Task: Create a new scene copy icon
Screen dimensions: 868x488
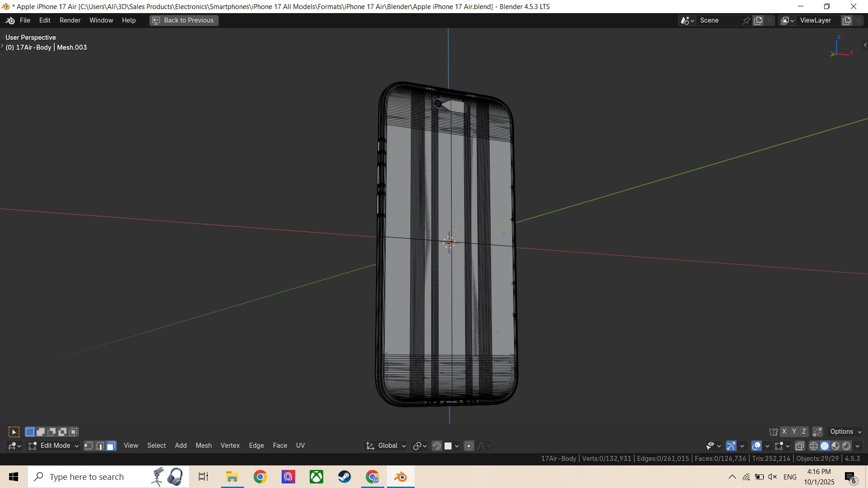Action: pos(758,20)
